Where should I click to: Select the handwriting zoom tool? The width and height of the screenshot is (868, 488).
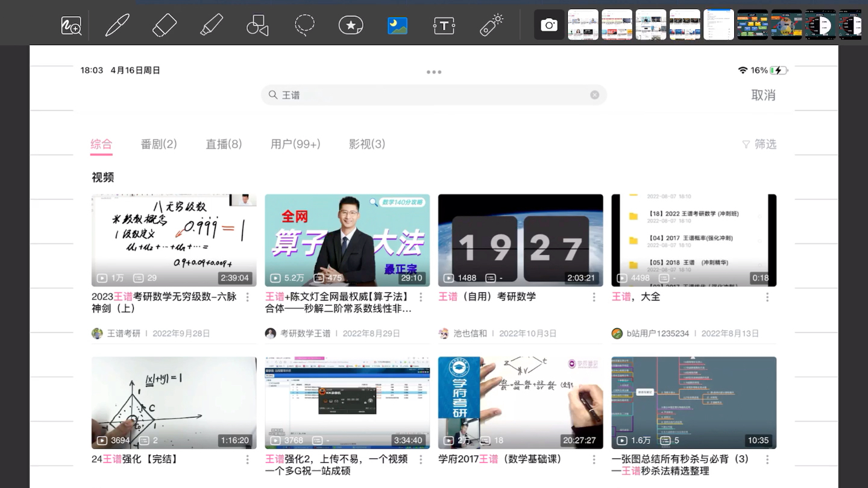tap(71, 25)
